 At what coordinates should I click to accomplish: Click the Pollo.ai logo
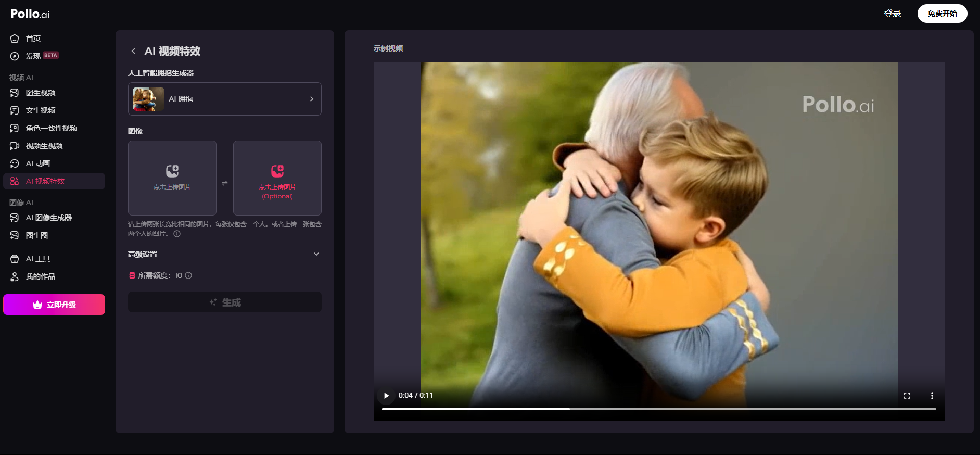coord(30,14)
